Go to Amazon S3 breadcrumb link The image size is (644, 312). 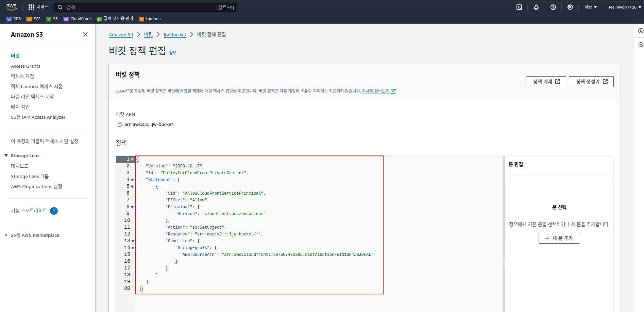tap(121, 35)
